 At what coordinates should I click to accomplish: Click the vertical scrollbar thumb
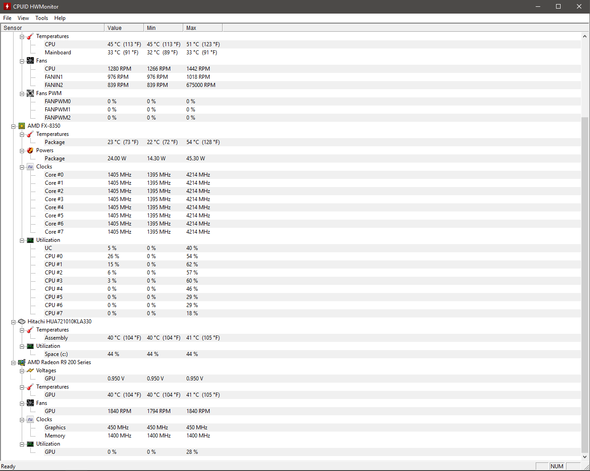[x=585, y=285]
